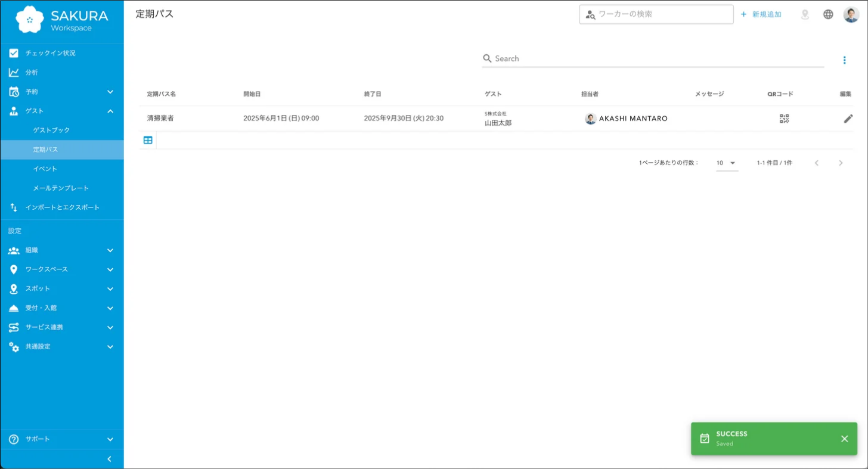This screenshot has height=469, width=868.
Task: Click the サービス連携 integration icon
Action: click(x=14, y=327)
